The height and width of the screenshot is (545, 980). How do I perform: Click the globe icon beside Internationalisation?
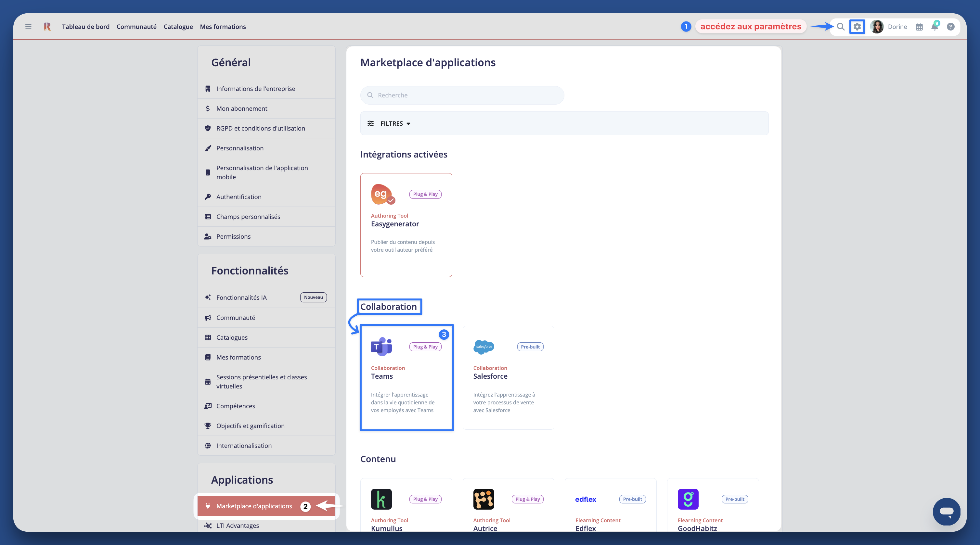(208, 445)
